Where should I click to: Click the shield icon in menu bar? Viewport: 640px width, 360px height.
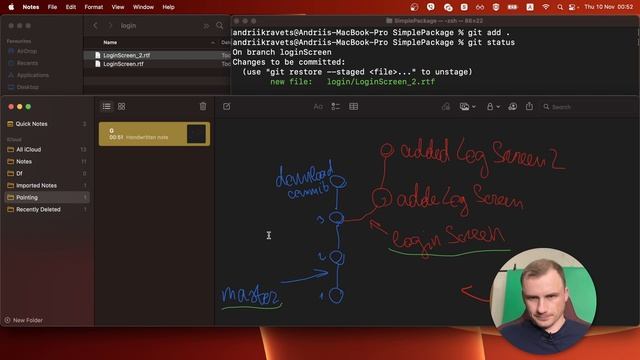coord(496,7)
